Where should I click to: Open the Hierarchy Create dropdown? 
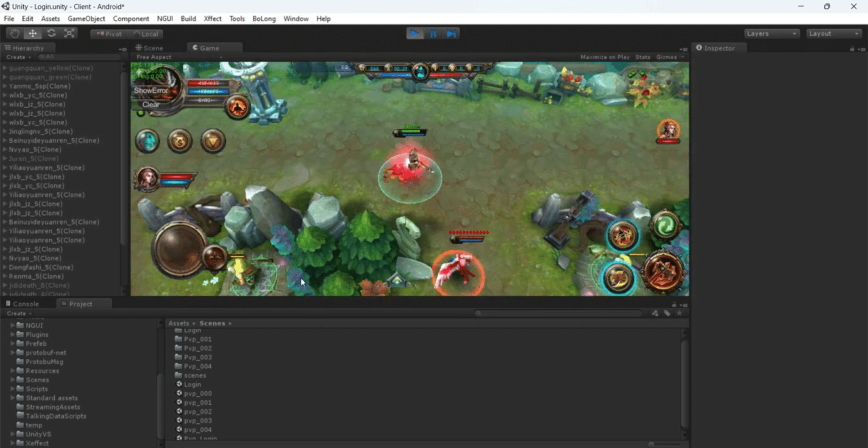coord(19,57)
